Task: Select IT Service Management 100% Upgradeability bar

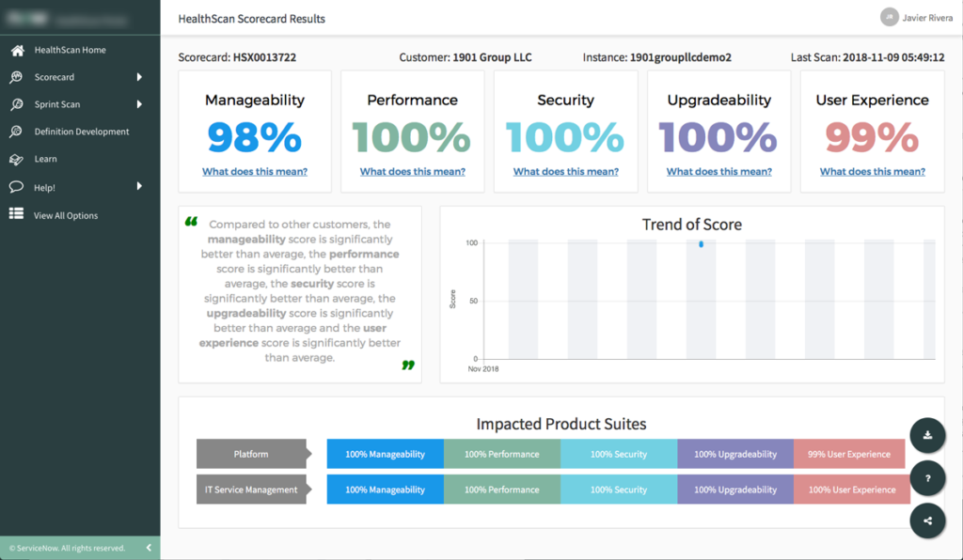Action: click(x=735, y=490)
